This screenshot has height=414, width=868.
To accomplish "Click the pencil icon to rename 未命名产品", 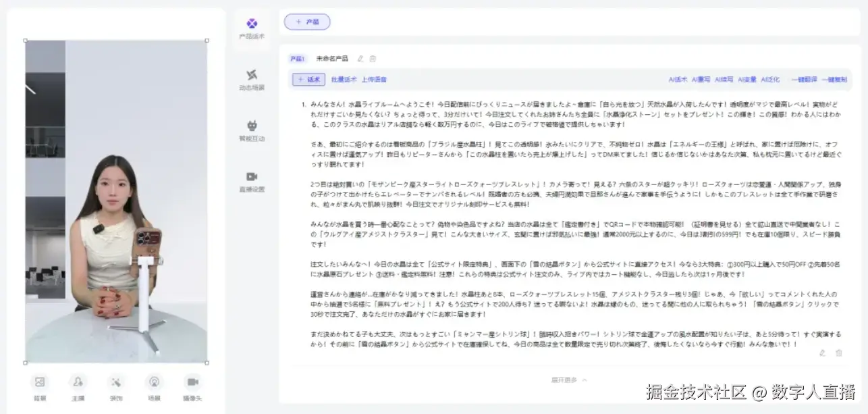I will tap(361, 58).
